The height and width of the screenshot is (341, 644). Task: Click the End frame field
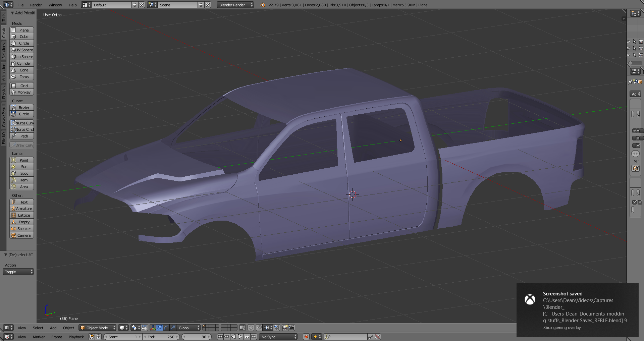161,337
